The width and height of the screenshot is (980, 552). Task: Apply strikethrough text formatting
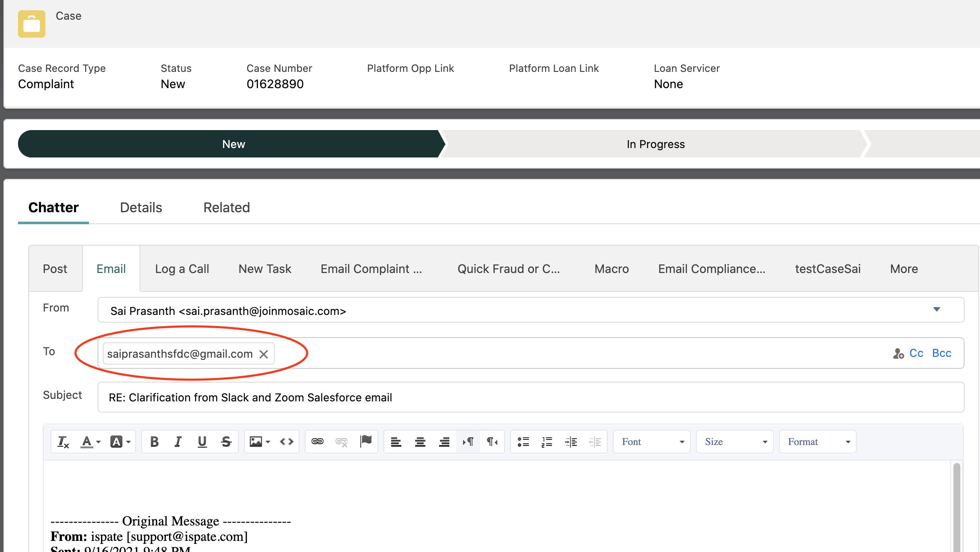pyautogui.click(x=226, y=442)
